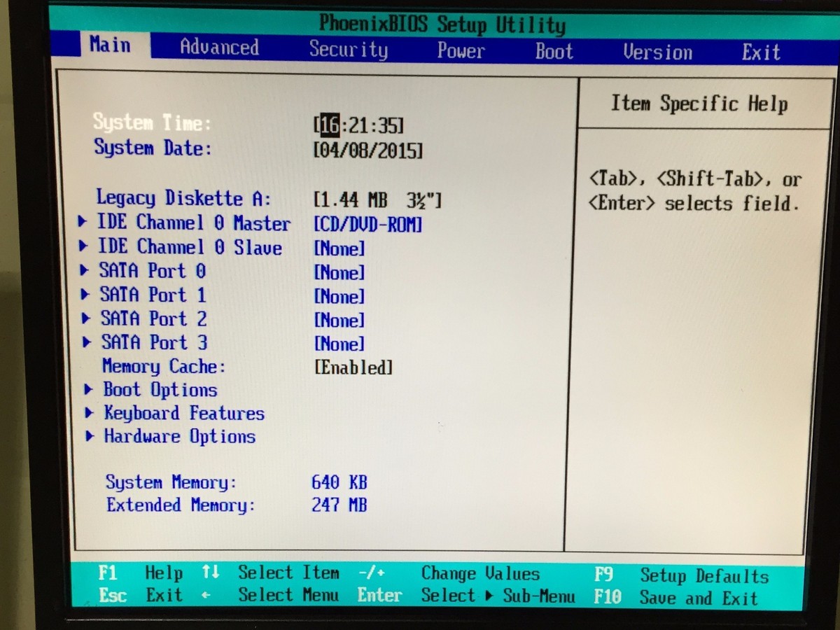The width and height of the screenshot is (840, 630).
Task: Select the System Date label
Action: [x=153, y=148]
